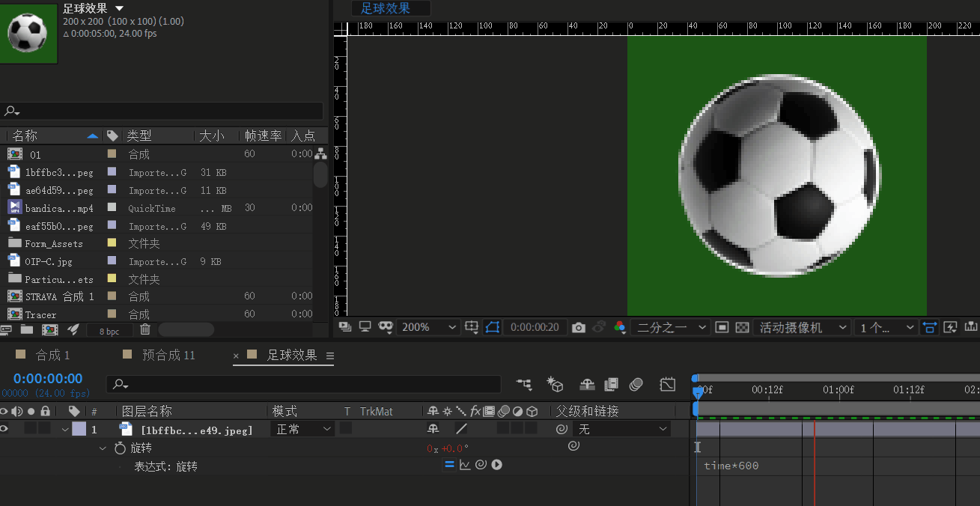The image size is (980, 506).
Task: Click the time*600 expression text field
Action: tap(731, 466)
